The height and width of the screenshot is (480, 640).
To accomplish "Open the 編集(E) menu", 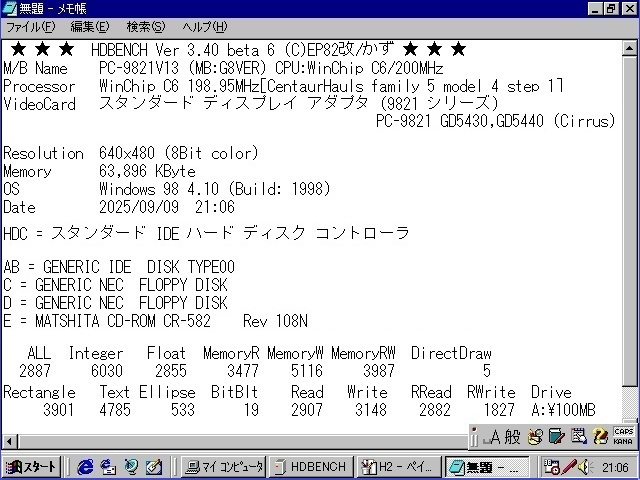I will (x=90, y=27).
